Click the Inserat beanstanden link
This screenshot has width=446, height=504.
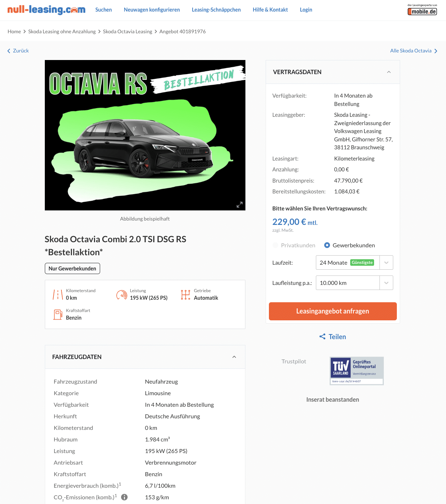[x=333, y=400]
